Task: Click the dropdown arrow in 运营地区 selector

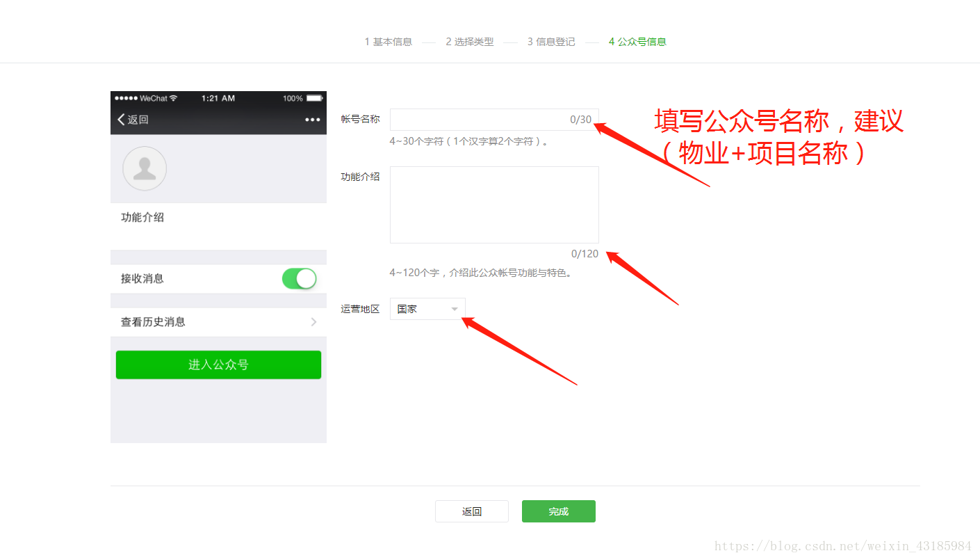Action: coord(455,309)
